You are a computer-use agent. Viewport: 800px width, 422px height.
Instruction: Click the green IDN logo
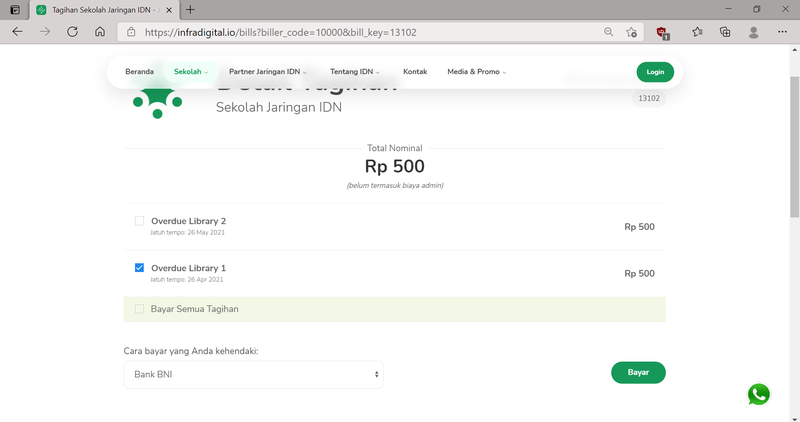pyautogui.click(x=157, y=103)
